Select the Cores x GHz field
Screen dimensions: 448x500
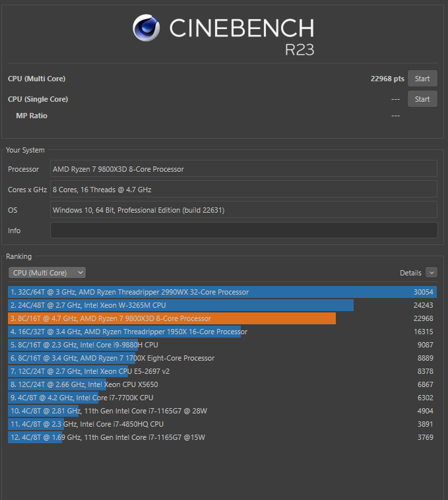pos(243,190)
